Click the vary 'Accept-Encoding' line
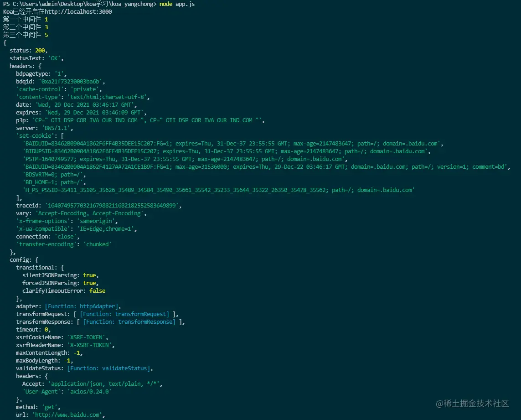Image resolution: width=521 pixels, height=420 pixels. click(x=81, y=213)
